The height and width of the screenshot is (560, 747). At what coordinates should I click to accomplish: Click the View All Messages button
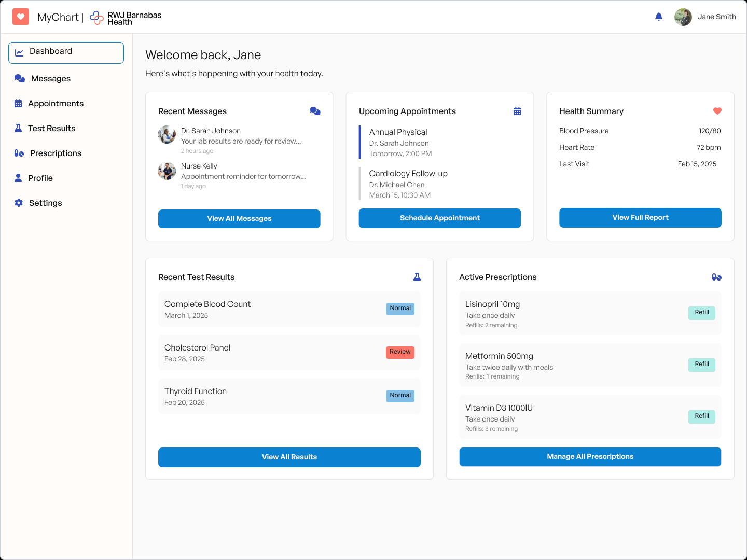(239, 218)
